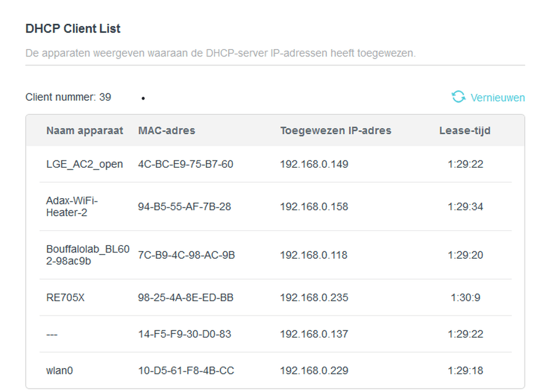The width and height of the screenshot is (549, 392).
Task: Click the Lease-tijd column header
Action: (x=465, y=130)
